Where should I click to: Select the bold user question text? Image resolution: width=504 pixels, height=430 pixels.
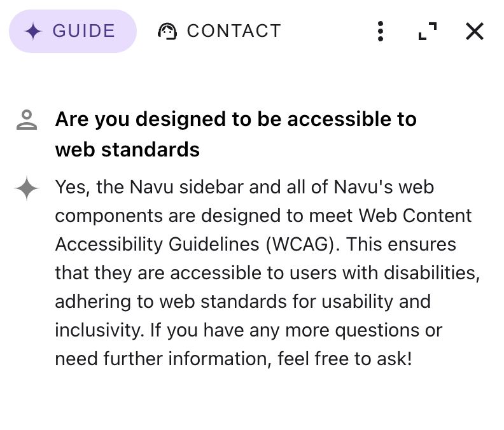click(x=235, y=119)
